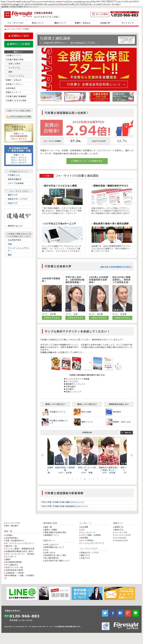Click the 行政書士の試験について thumbnail icon
This screenshot has height=644, width=143.
(45, 422)
